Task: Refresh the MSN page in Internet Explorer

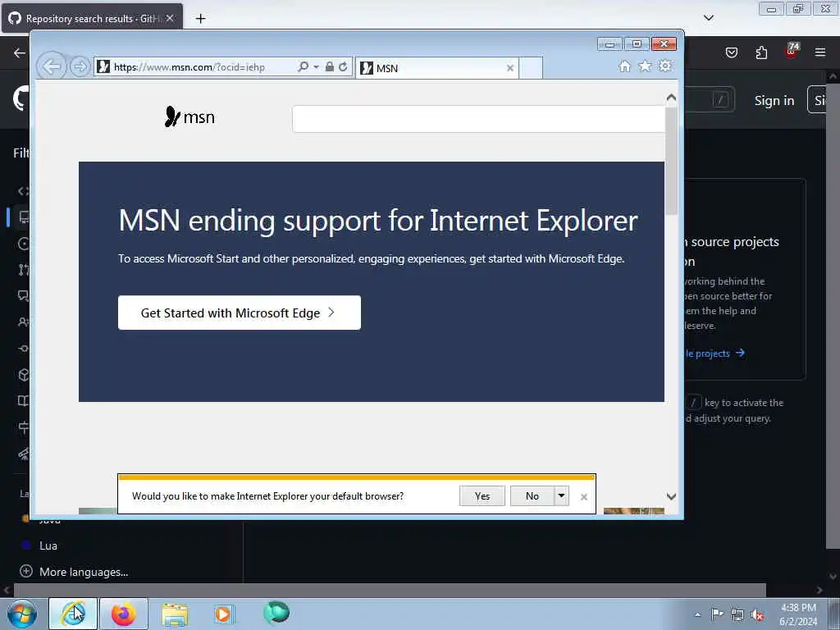Action: click(x=343, y=67)
